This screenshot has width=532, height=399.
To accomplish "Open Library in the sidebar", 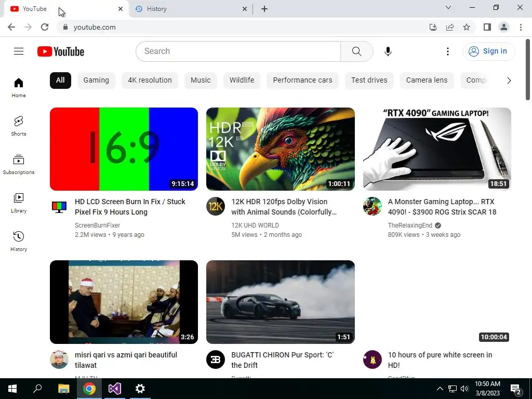I will coord(19,203).
